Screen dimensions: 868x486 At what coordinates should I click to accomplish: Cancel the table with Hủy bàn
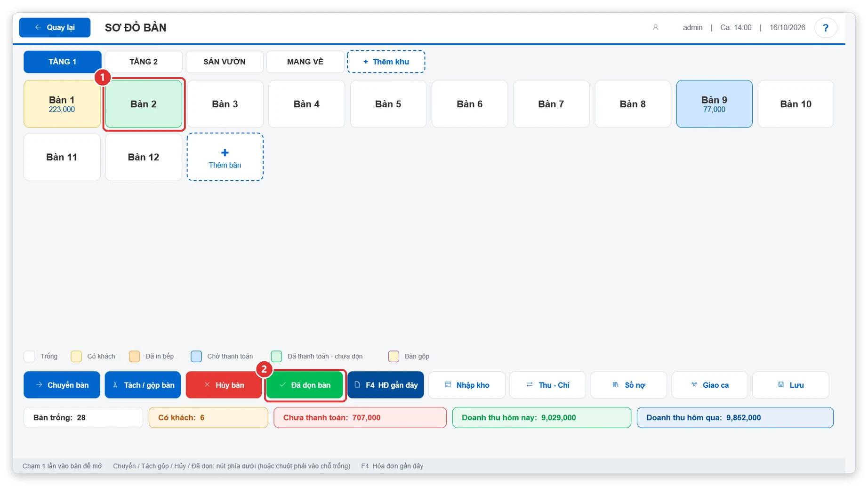pos(224,385)
